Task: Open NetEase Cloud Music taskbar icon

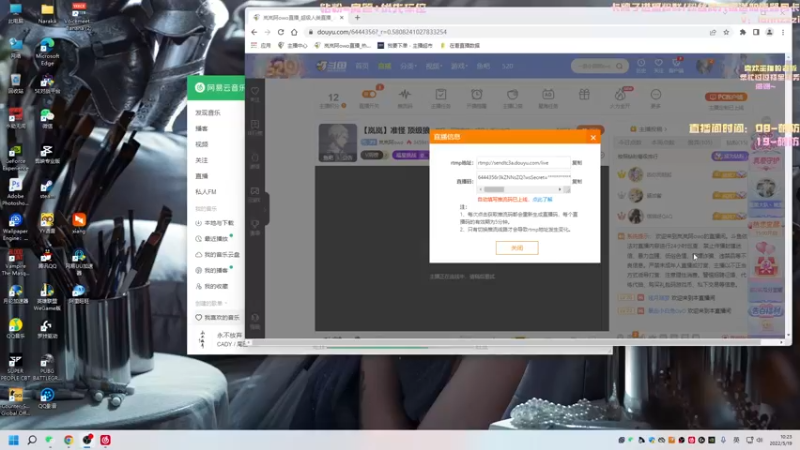Action: tap(105, 440)
